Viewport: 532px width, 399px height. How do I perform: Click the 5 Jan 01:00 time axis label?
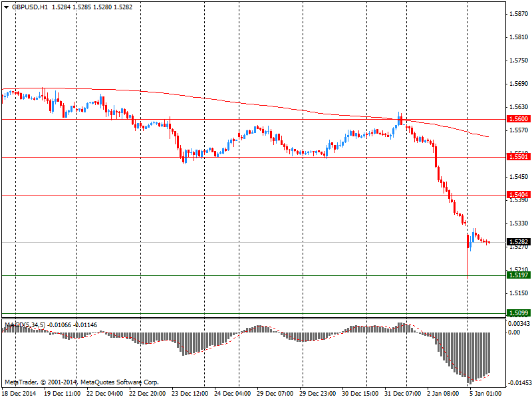tap(485, 393)
